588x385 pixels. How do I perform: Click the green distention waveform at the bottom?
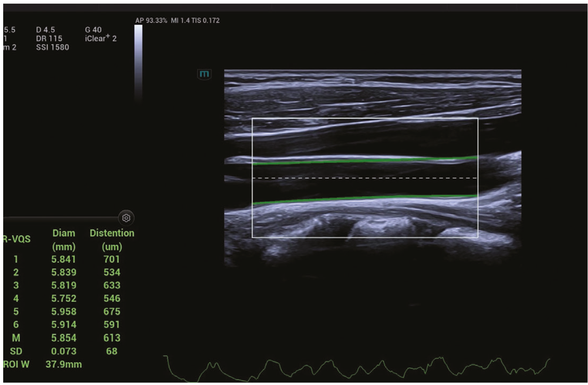pyautogui.click(x=357, y=369)
